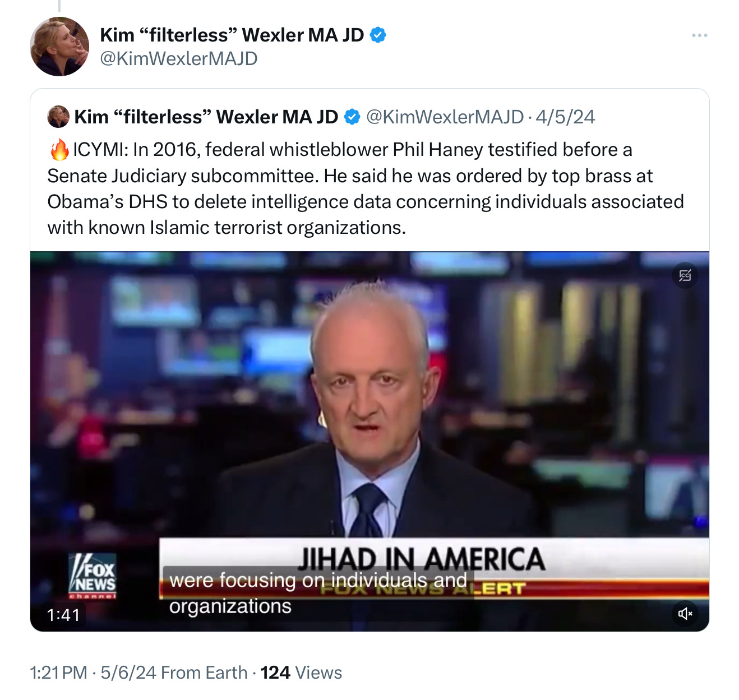Click the fire emoji before ICYMI
Screen dimensions: 739x700
click(x=59, y=150)
